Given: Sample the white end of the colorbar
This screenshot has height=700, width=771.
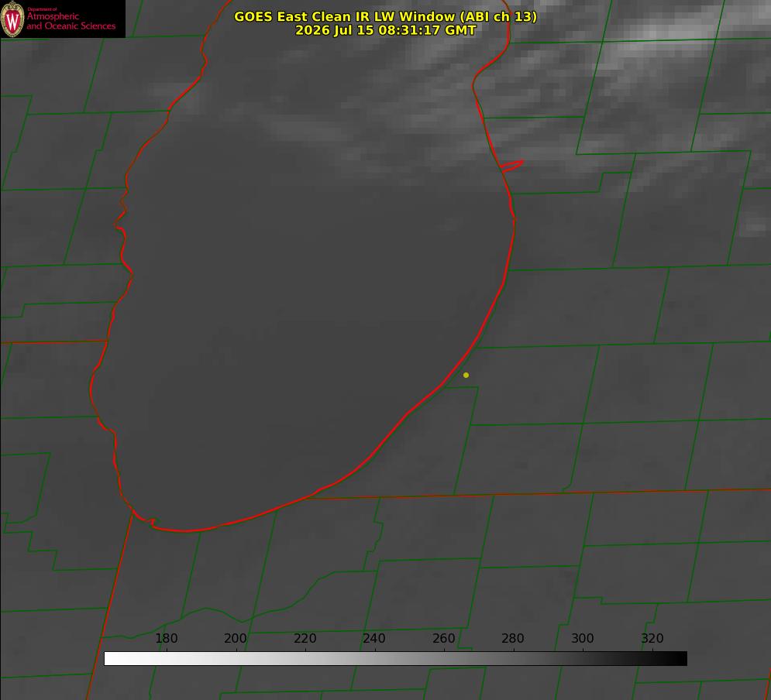Looking at the screenshot, I should (112, 658).
